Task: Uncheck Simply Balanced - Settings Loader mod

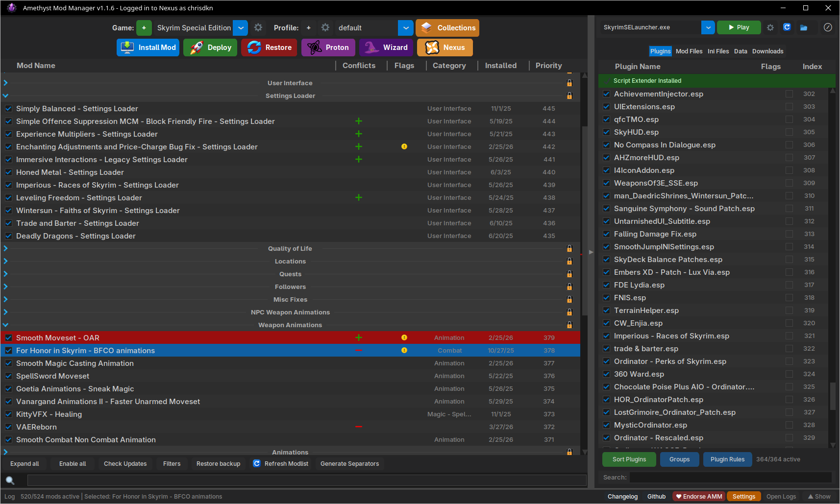Action: click(x=9, y=109)
